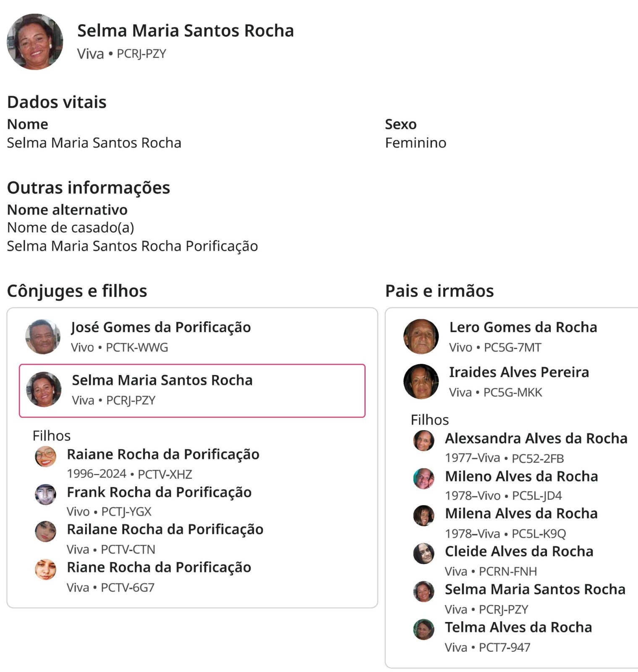The image size is (638, 672).
Task: Click the avatar beside Milena Alves da Rocha
Action: point(424,516)
